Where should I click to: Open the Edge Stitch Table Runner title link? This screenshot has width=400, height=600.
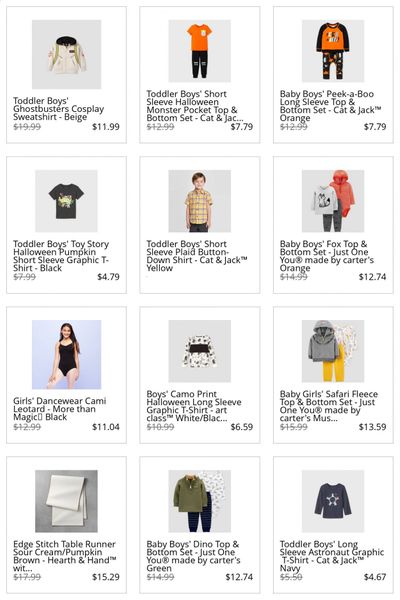pos(64,556)
